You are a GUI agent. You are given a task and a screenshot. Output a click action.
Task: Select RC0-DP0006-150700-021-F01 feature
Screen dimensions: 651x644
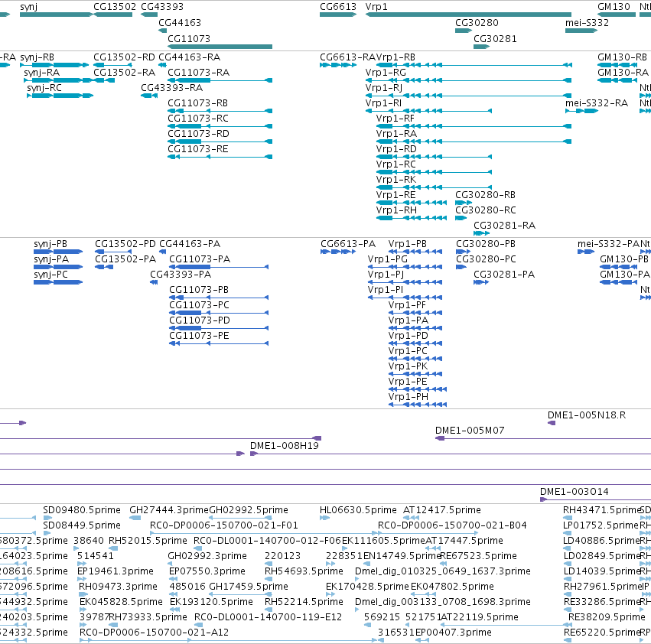pyautogui.click(x=224, y=525)
